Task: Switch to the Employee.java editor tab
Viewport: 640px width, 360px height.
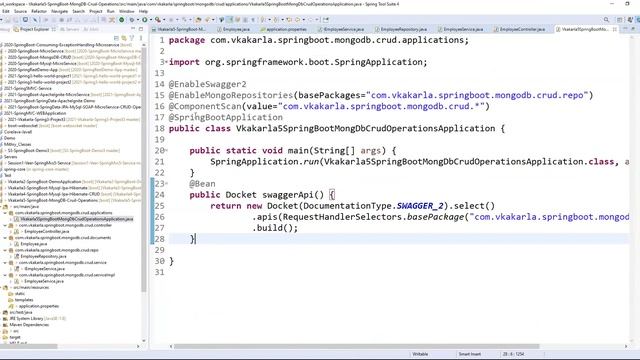Action: pyautogui.click(x=233, y=29)
